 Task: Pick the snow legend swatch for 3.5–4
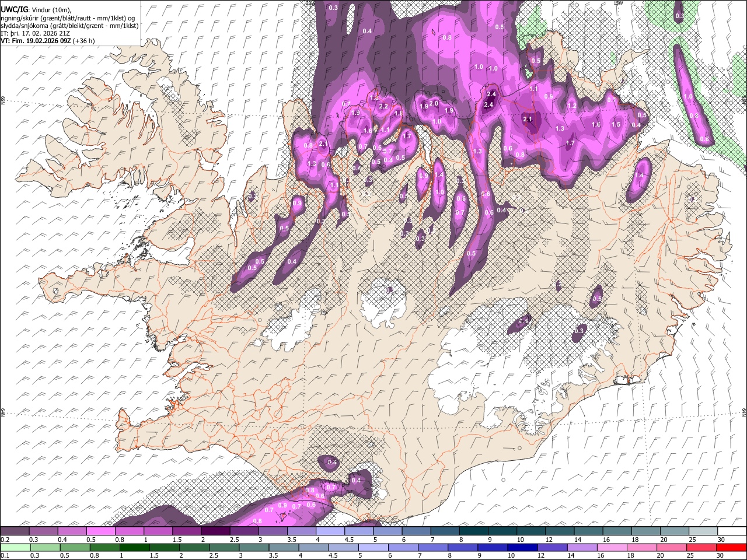click(x=301, y=531)
